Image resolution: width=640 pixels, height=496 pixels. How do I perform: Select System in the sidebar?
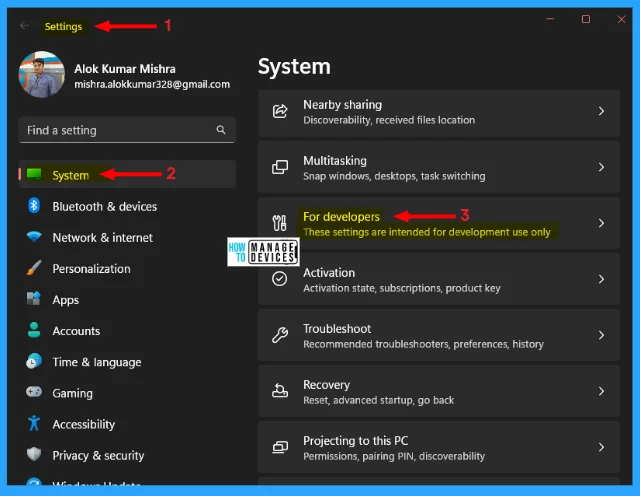[x=127, y=174]
